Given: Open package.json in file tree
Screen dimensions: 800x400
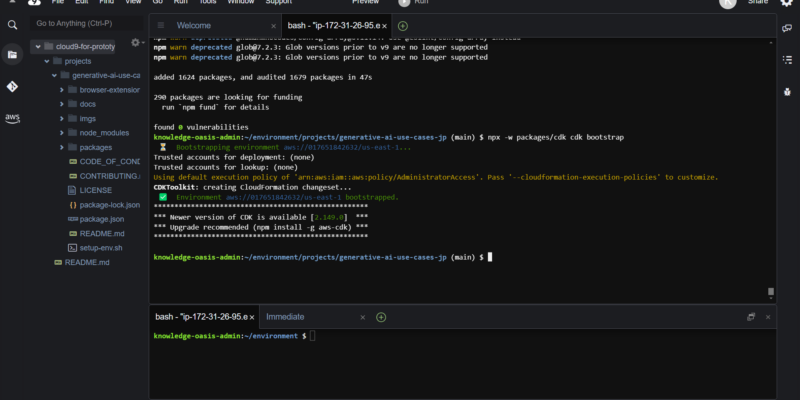Looking at the screenshot, I should (101, 218).
